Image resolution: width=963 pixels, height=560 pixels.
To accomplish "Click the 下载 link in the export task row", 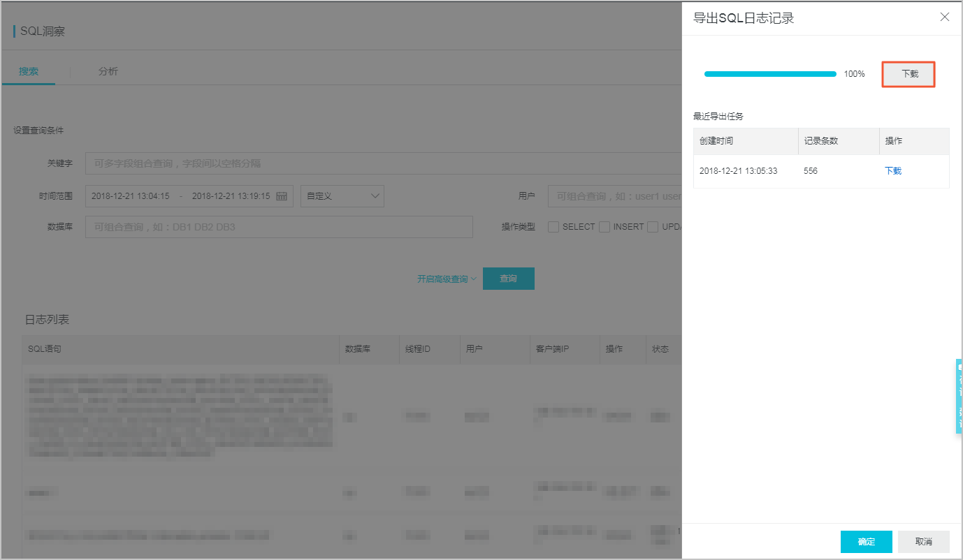I will (x=893, y=171).
